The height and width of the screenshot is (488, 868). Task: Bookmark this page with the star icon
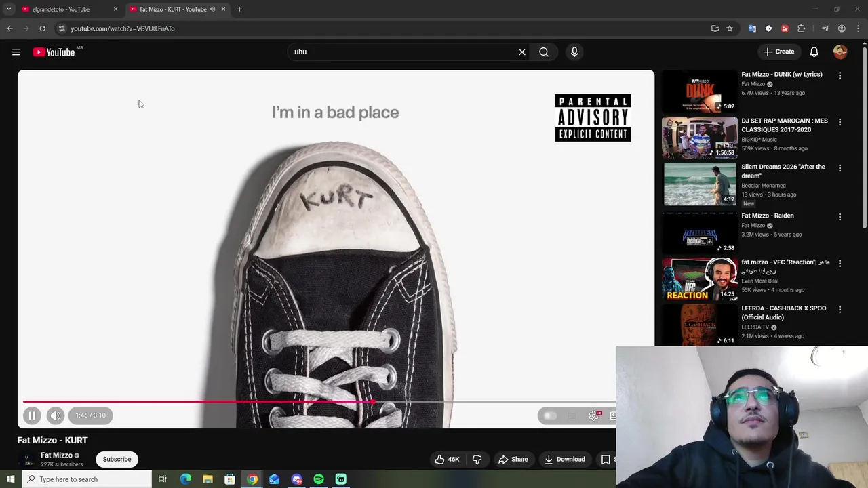point(730,28)
